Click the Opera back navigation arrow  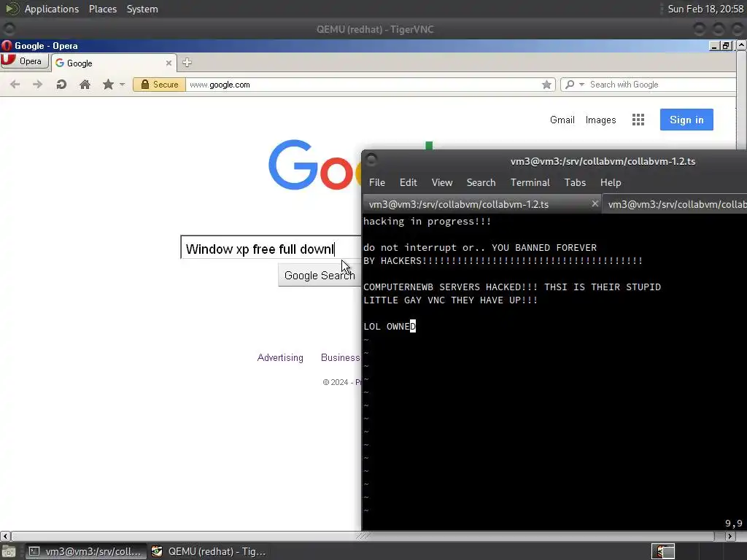coord(15,85)
